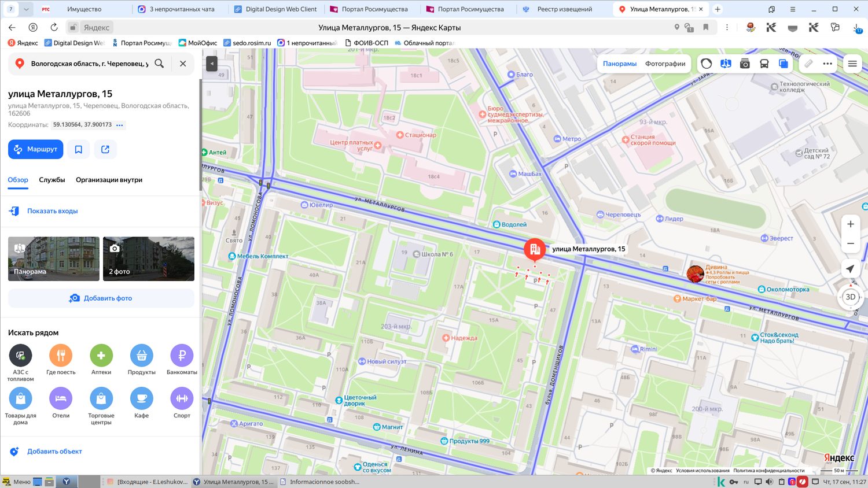Viewport: 868px width, 488px height.
Task: Save place with the bookmark icon beside Маршрут
Action: (79, 149)
